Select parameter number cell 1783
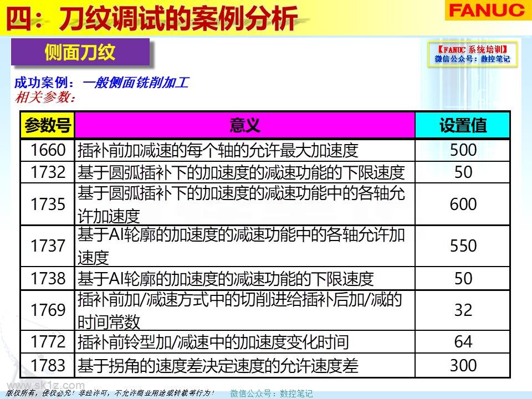Viewport: 532px width, 399px height. [x=48, y=365]
